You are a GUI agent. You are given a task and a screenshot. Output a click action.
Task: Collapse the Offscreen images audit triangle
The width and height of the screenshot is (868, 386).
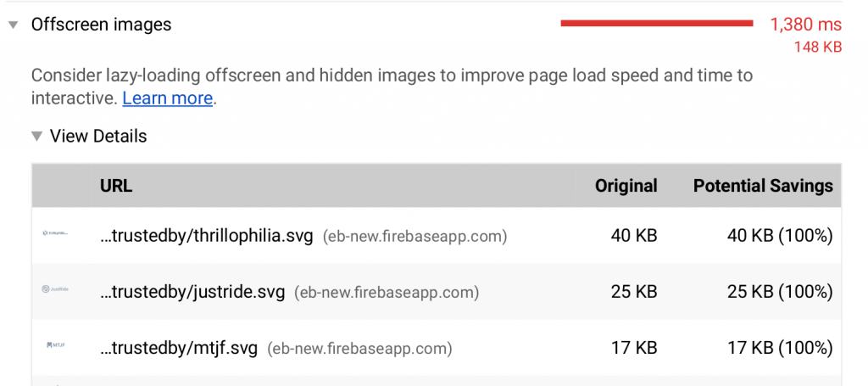pos(13,25)
